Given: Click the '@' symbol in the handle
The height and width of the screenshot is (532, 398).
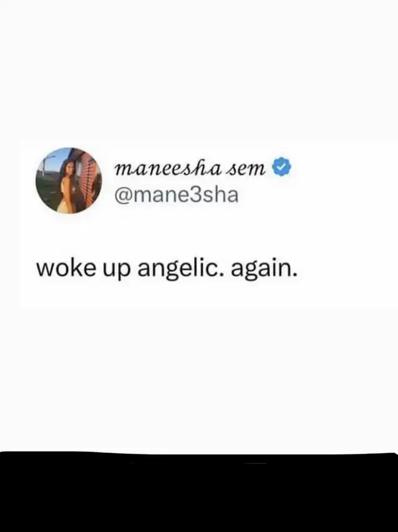Looking at the screenshot, I should (x=124, y=196).
